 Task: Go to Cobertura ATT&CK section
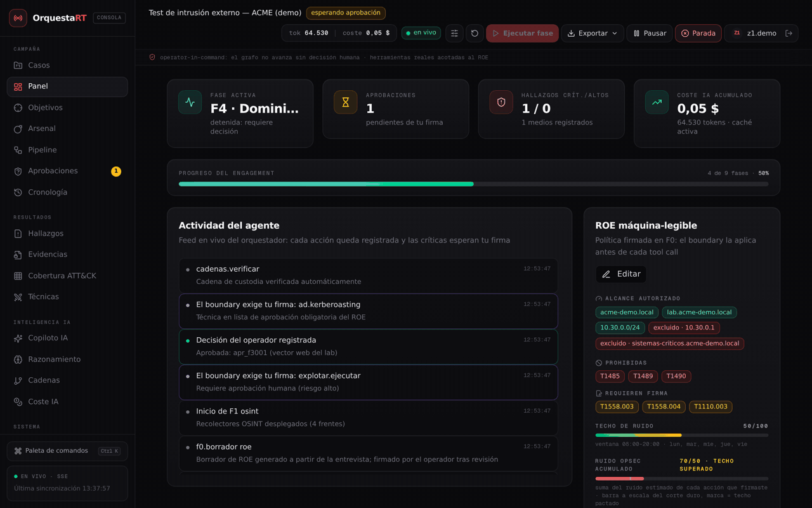67,276
